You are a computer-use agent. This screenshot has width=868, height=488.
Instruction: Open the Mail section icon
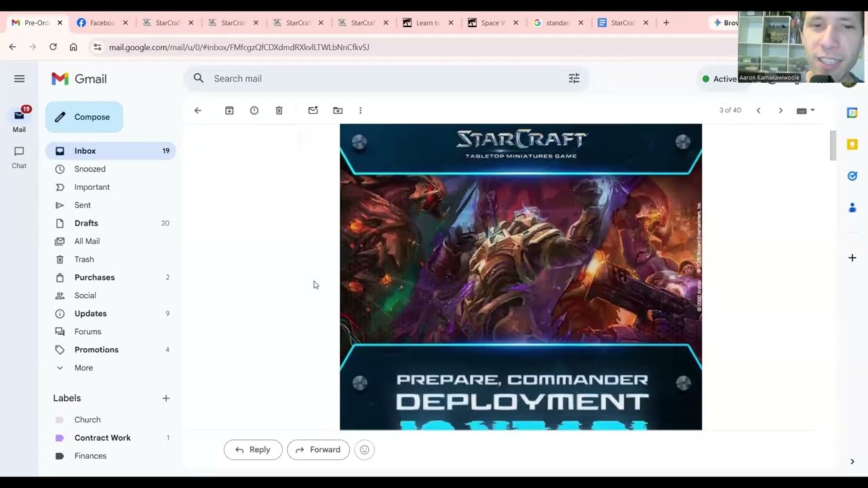tap(19, 116)
